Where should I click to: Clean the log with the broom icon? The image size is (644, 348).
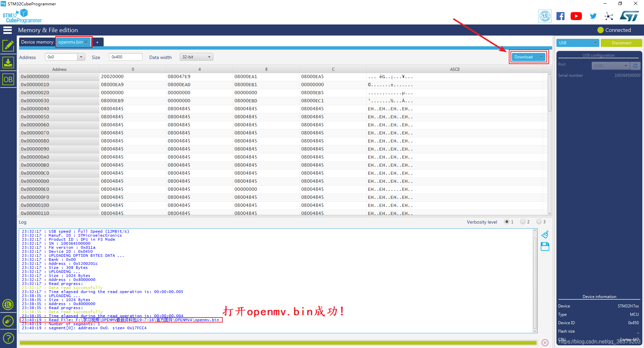point(545,234)
